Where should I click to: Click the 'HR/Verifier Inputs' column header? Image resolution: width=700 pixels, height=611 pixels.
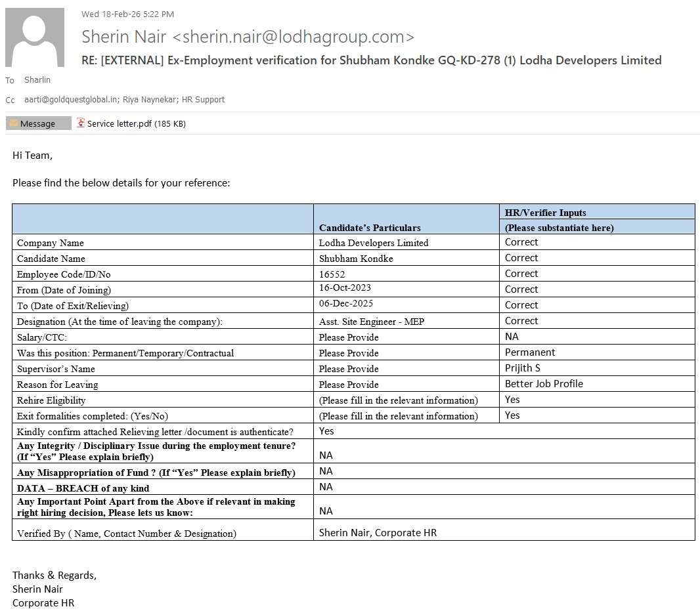tap(545, 213)
